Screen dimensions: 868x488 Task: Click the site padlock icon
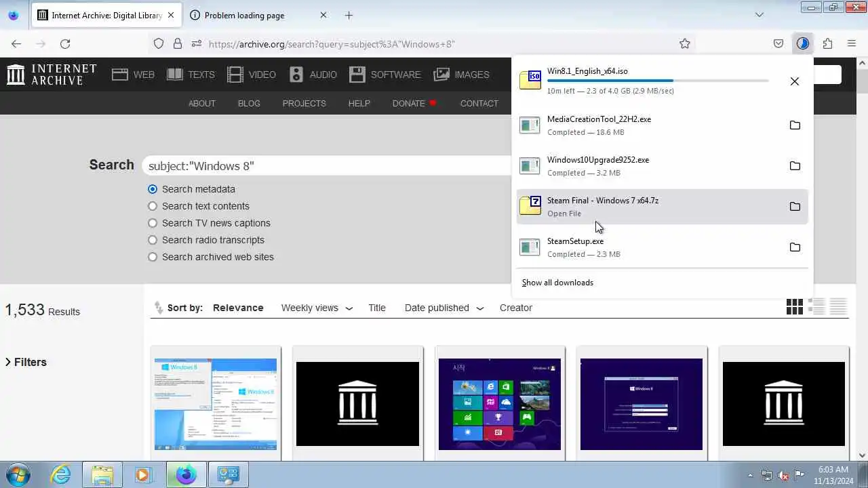coord(178,43)
